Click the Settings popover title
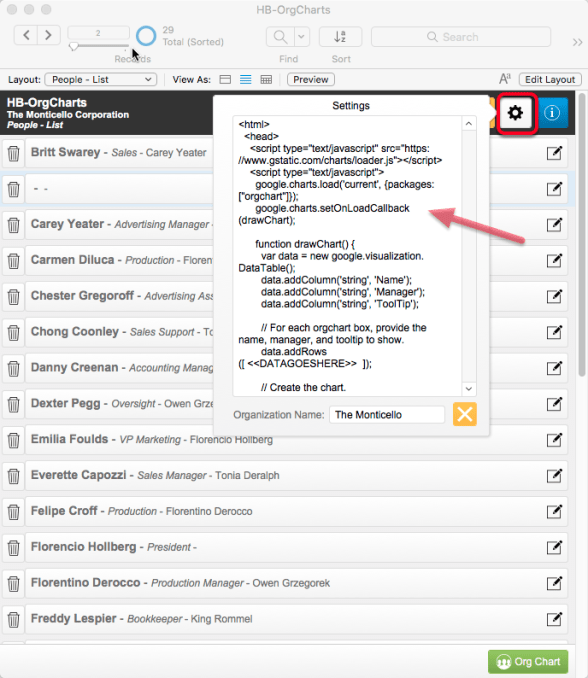 click(x=351, y=106)
